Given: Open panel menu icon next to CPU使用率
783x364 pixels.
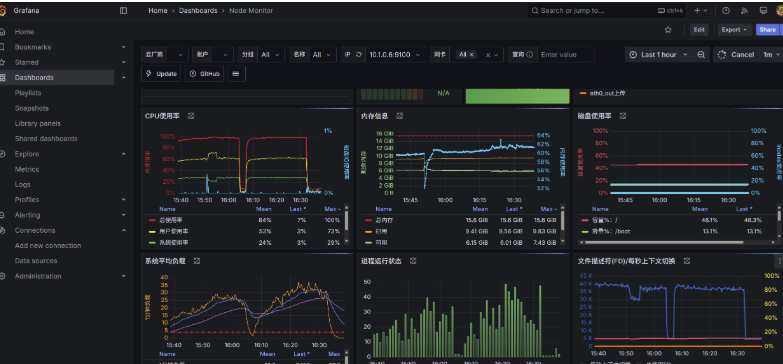Looking at the screenshot, I should (191, 116).
